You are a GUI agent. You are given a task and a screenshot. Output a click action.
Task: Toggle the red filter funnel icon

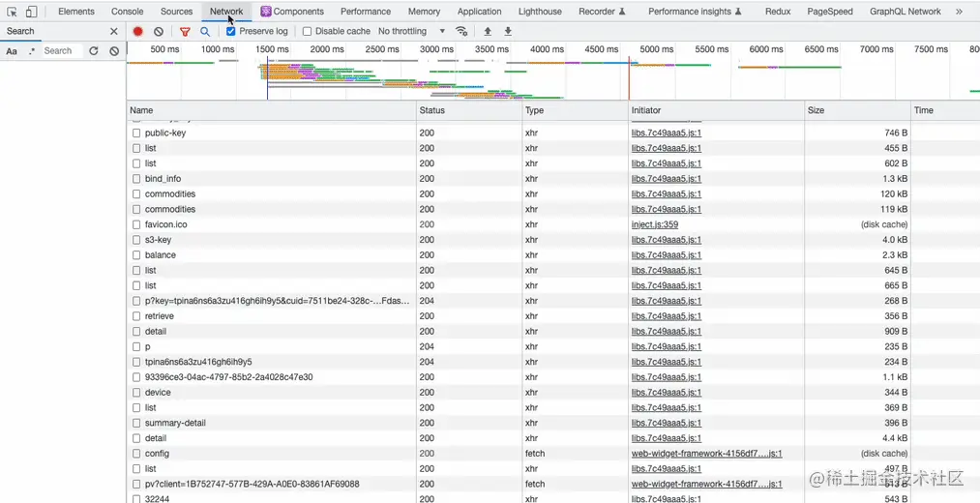coord(185,31)
